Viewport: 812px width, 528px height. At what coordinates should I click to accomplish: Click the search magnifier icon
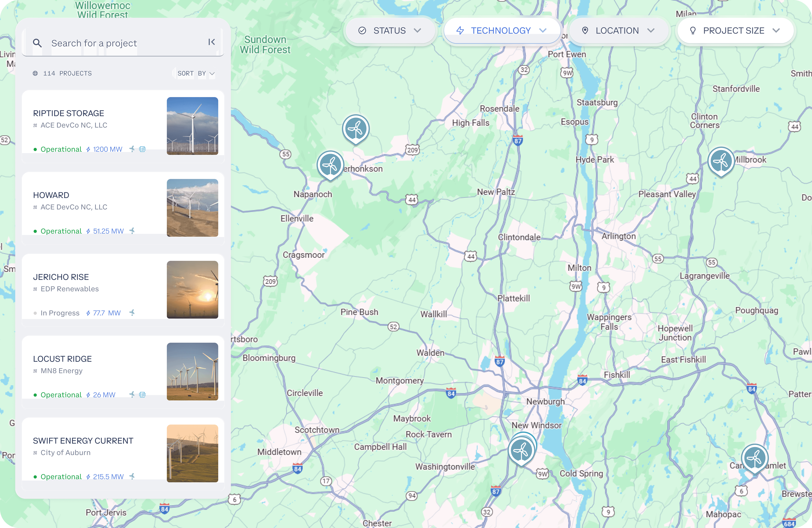point(37,43)
